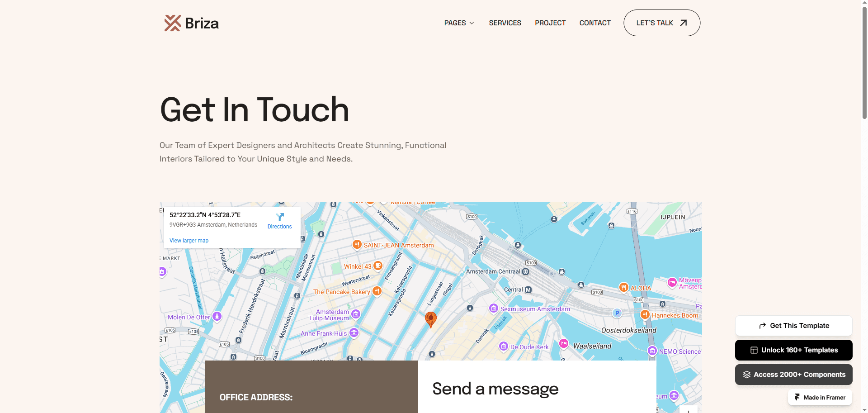Click The Pancake Bakery restaurant marker
The height and width of the screenshot is (413, 868).
click(x=377, y=291)
